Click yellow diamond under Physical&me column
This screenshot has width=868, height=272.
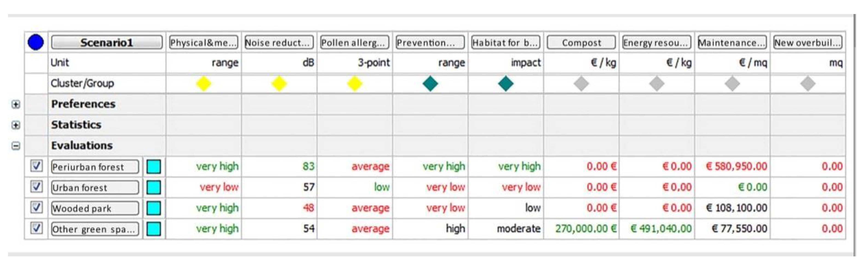tap(204, 84)
